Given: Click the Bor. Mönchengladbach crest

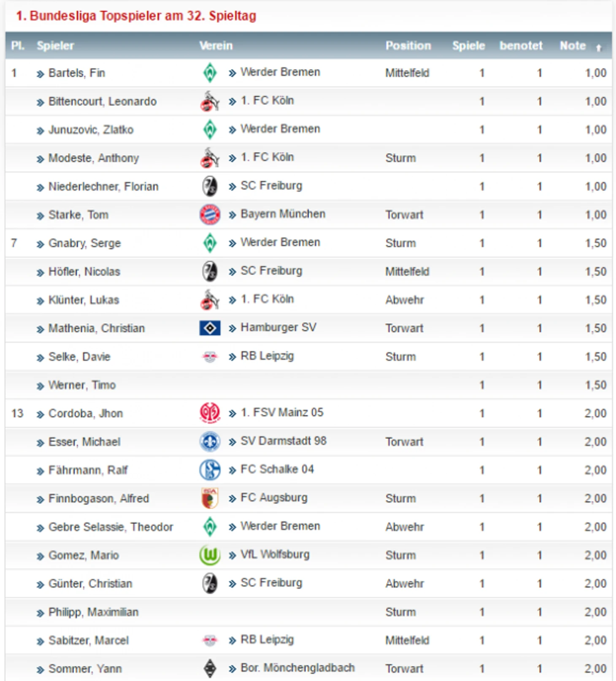Looking at the screenshot, I should point(210,668).
